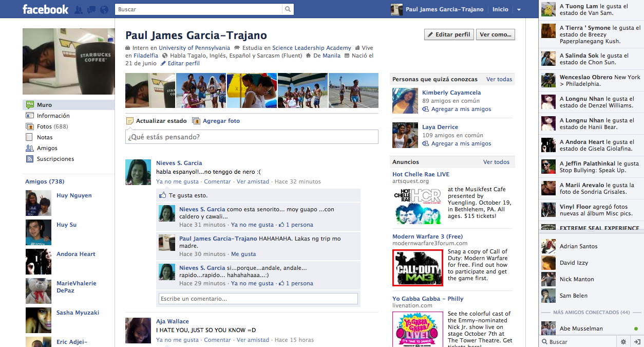This screenshot has height=347, width=644.
Task: Unlike Nieves S. Garcia's "habla espanyol" post
Action: (x=177, y=181)
